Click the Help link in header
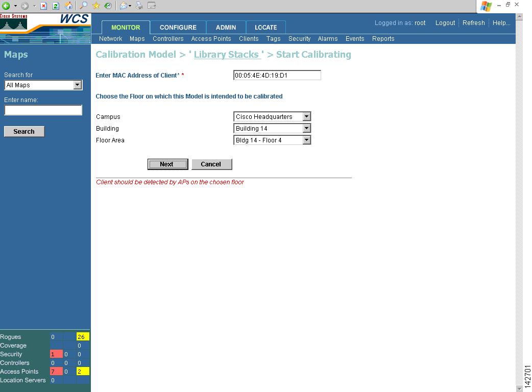The width and height of the screenshot is (532, 392). pos(501,23)
